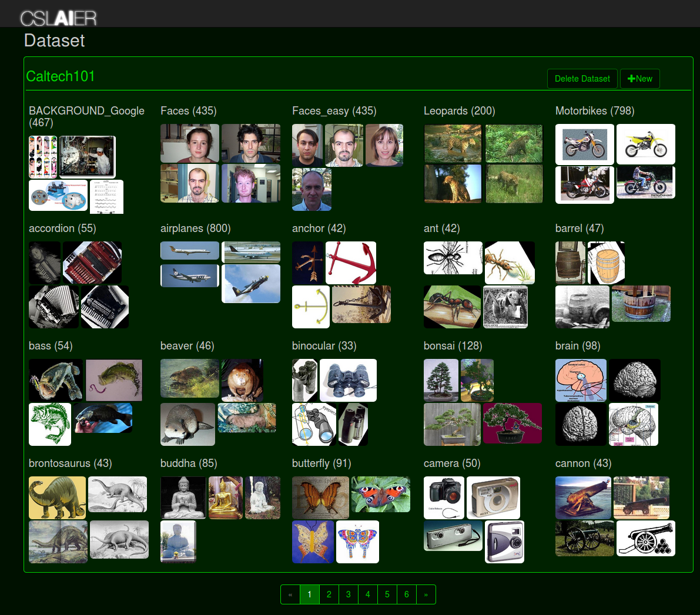
Task: Click the light wooden barrel drawing thumbnail
Action: tap(606, 263)
